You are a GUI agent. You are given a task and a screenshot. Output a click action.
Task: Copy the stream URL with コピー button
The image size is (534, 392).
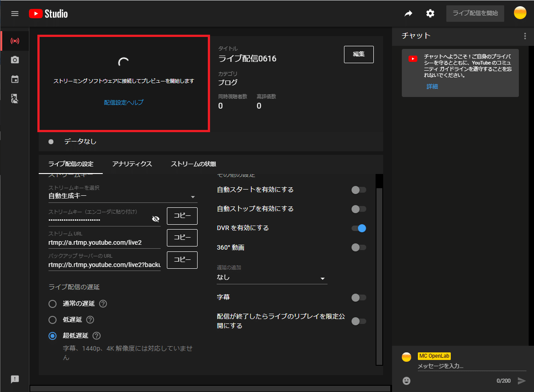tap(182, 238)
